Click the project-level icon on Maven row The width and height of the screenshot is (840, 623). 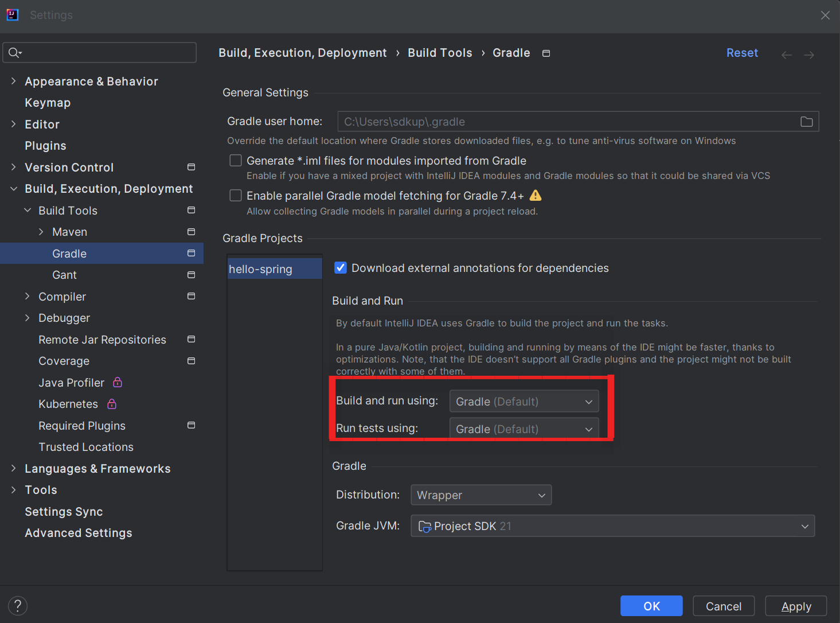pyautogui.click(x=192, y=232)
